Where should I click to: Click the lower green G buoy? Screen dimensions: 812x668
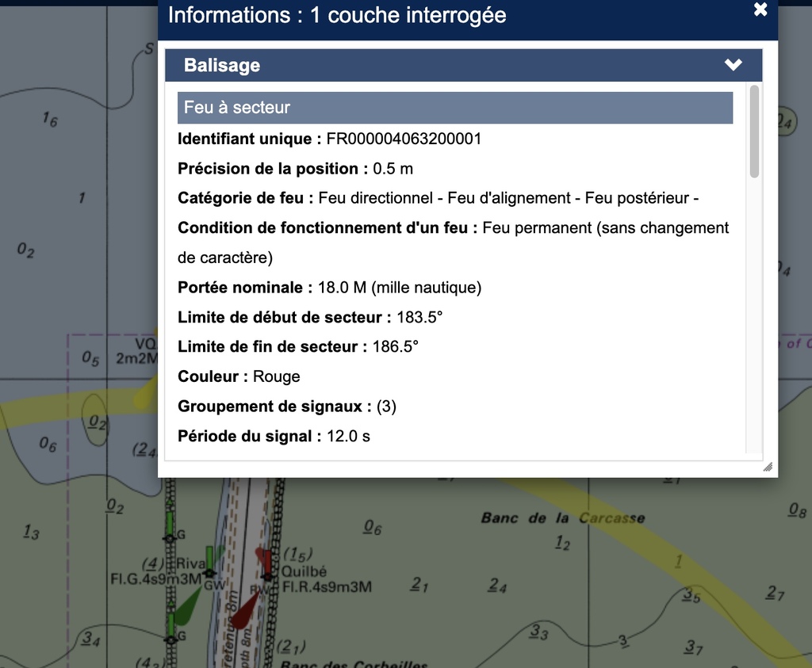click(x=170, y=623)
